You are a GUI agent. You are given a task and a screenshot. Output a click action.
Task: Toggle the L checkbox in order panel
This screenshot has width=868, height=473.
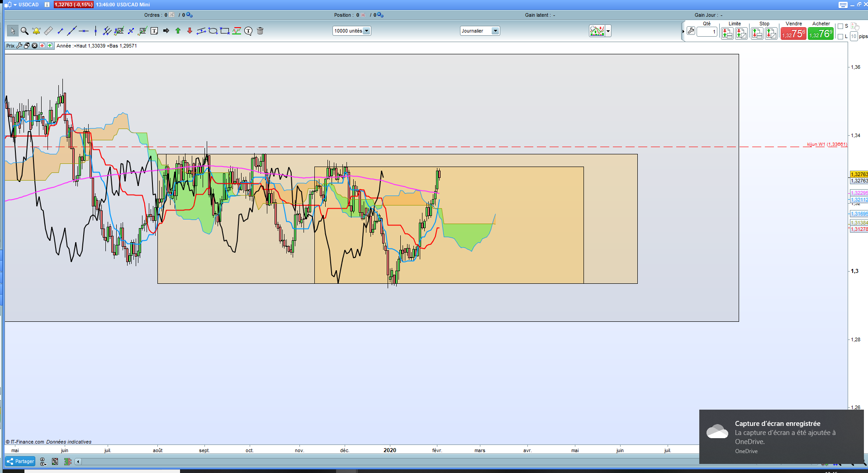pyautogui.click(x=840, y=37)
